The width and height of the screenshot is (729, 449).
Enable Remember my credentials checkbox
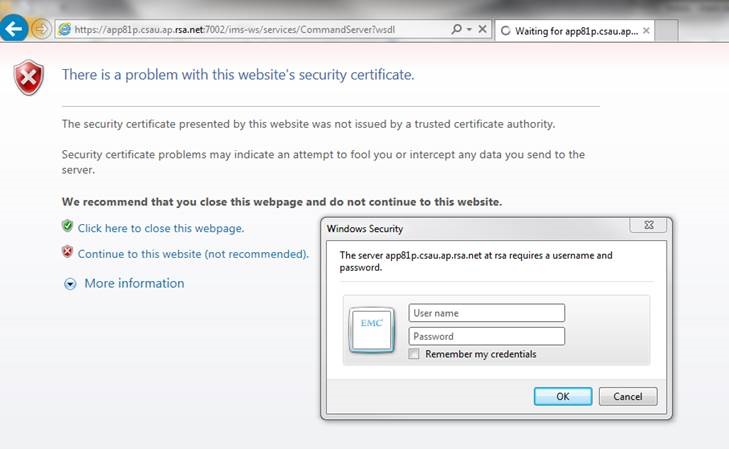click(415, 354)
